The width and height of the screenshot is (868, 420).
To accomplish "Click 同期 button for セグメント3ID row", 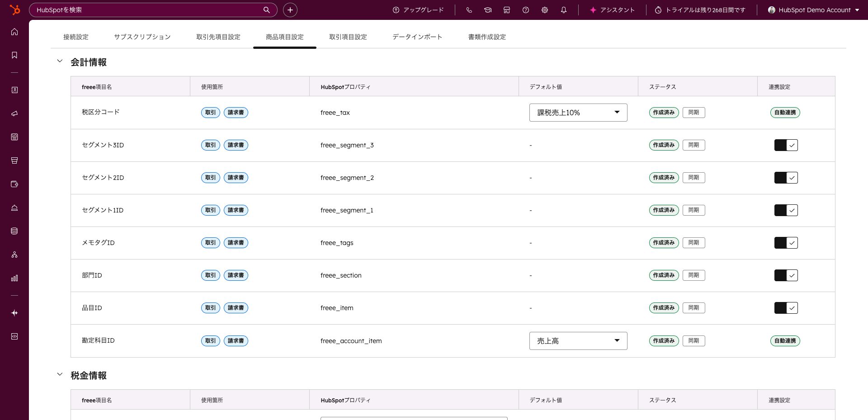I will point(694,145).
